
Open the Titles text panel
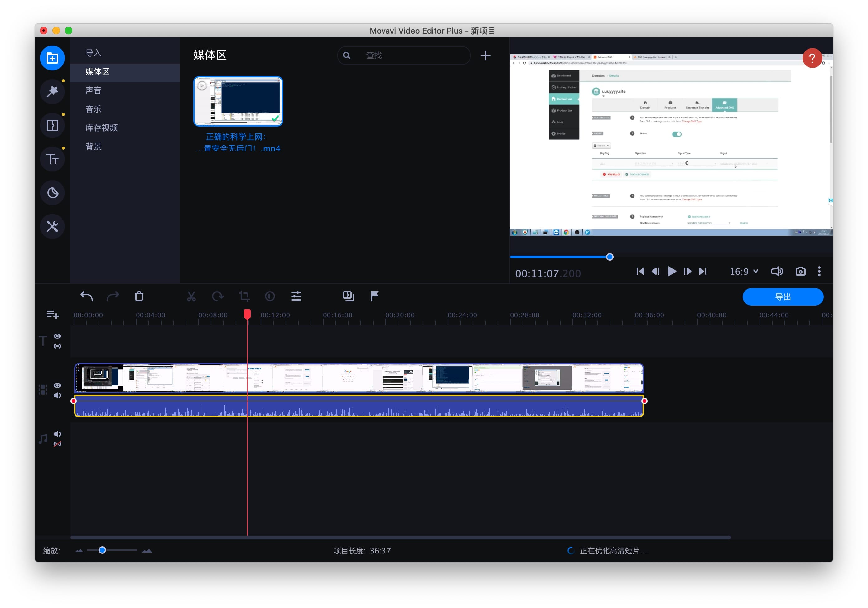pos(52,159)
